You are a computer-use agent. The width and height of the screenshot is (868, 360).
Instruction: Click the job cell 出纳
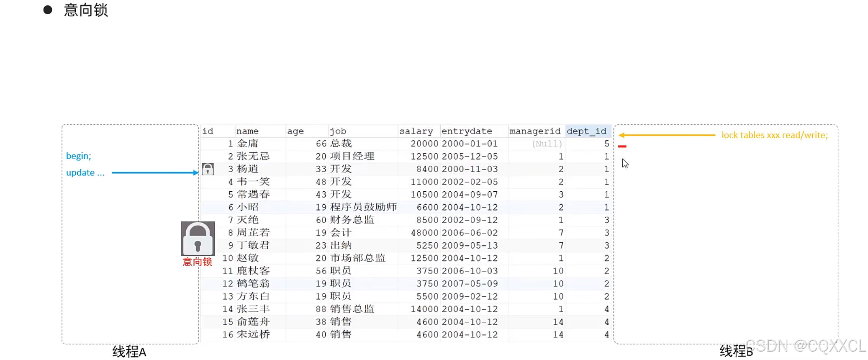341,245
